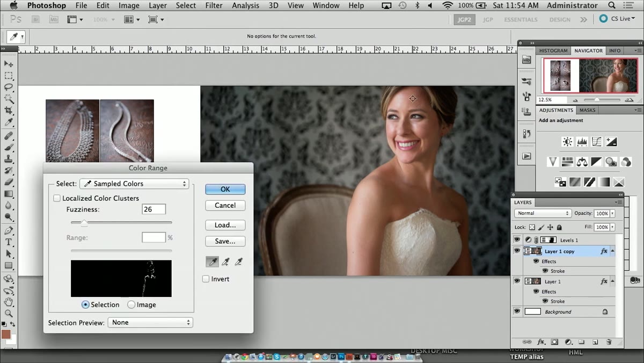Click Cancel in Color Range dialog

225,205
